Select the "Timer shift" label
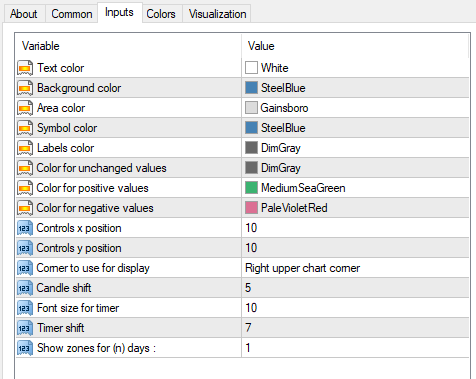The height and width of the screenshot is (379, 476). pos(61,328)
